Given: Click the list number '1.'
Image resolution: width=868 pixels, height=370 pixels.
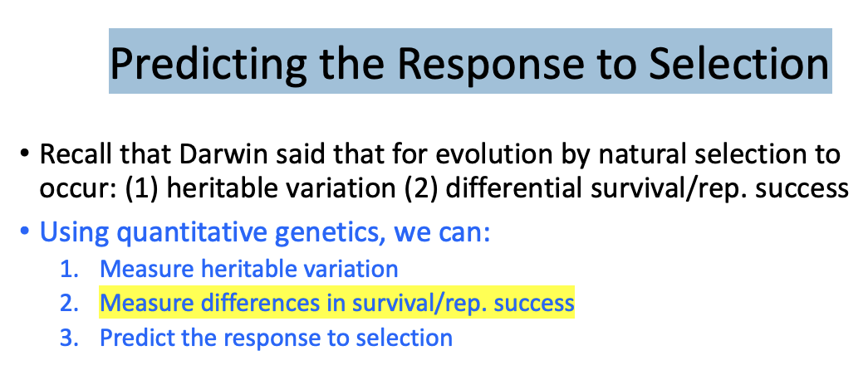Looking at the screenshot, I should click(71, 269).
